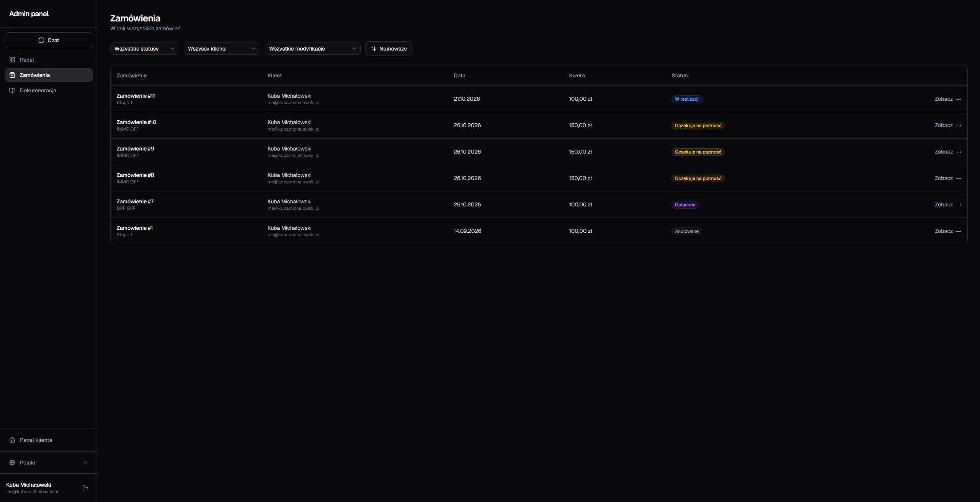Click Kuba Michałowski user name at sidebar bottom

click(29, 485)
